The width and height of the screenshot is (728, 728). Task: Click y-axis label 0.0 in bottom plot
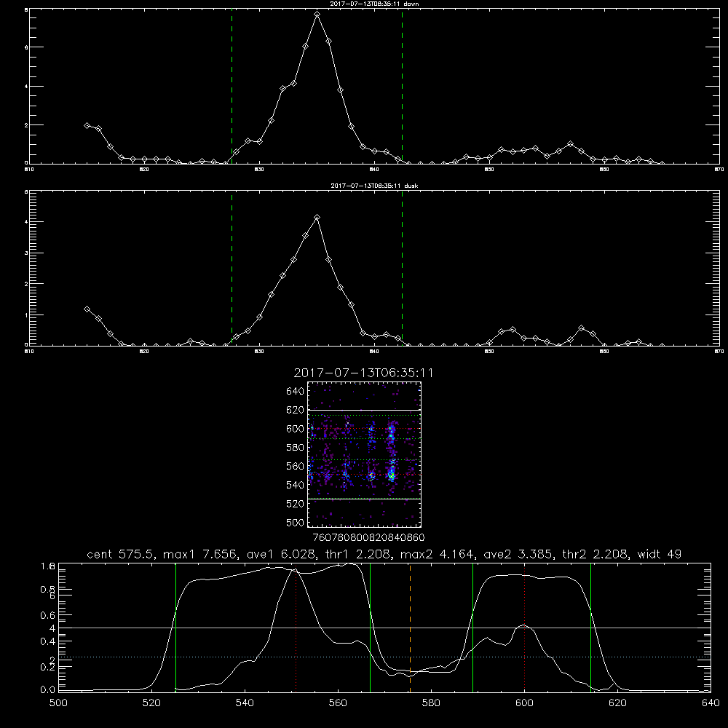pos(48,690)
